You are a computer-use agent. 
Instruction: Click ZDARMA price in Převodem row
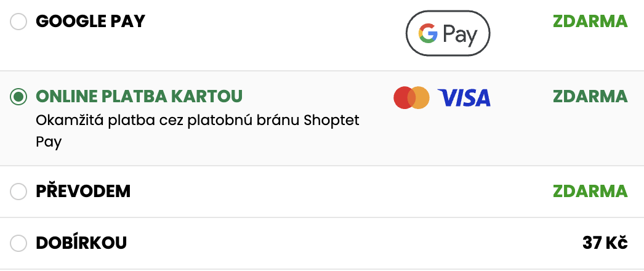tap(590, 191)
